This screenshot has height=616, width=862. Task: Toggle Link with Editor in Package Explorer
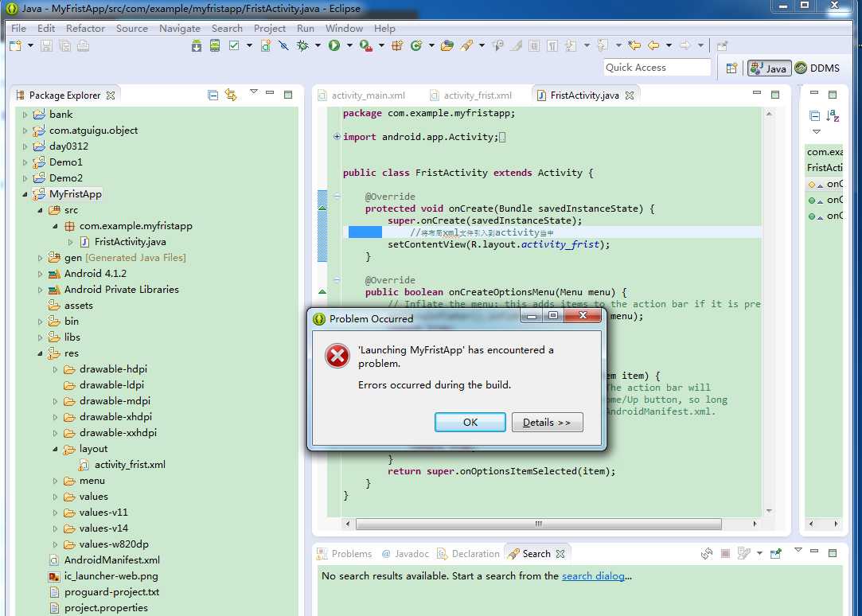click(x=231, y=95)
